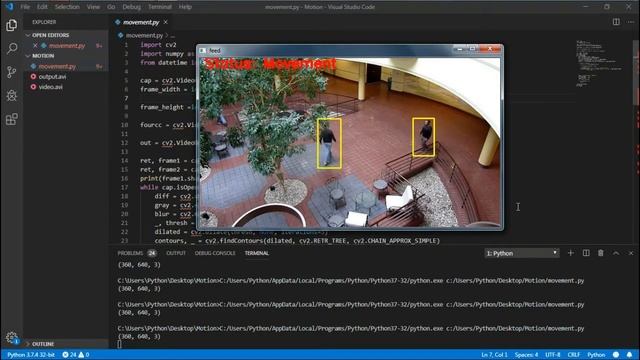Open the Help menu

pos(185,7)
